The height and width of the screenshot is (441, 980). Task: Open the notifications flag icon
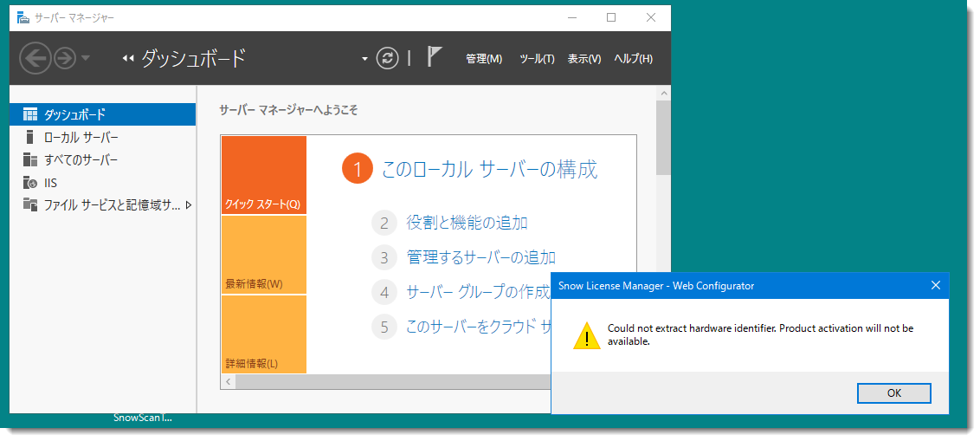click(435, 56)
